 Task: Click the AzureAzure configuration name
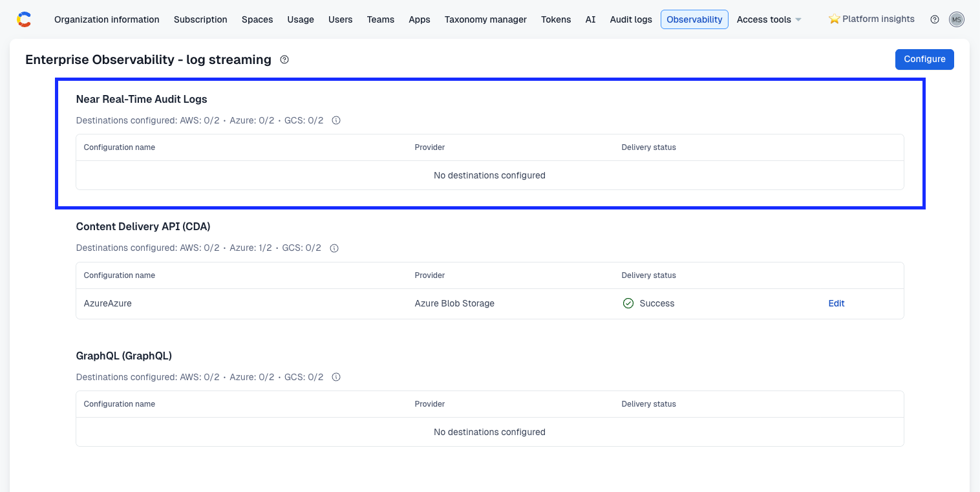click(108, 303)
